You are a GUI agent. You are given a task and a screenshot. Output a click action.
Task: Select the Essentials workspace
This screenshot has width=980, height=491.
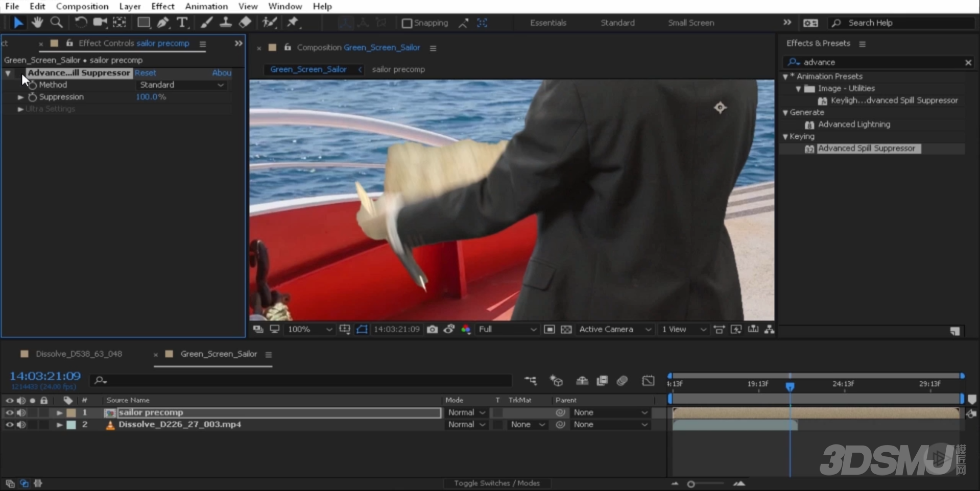pyautogui.click(x=548, y=23)
